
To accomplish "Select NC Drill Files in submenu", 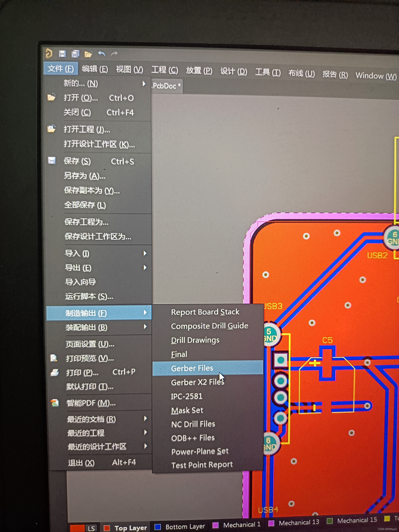I will (193, 424).
